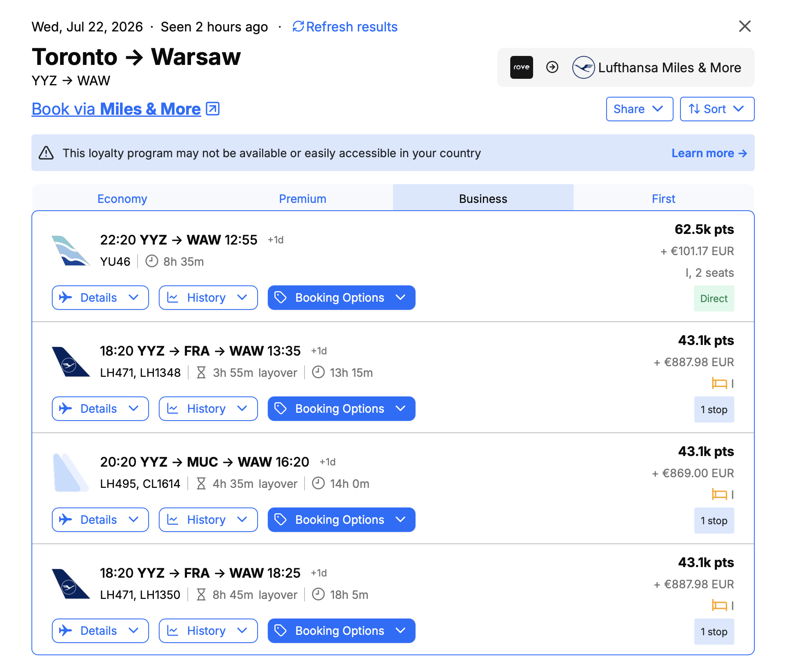The image size is (787, 672).
Task: Click the Lufthansa tail logo for LH471, LH1348
Action: 70,361
